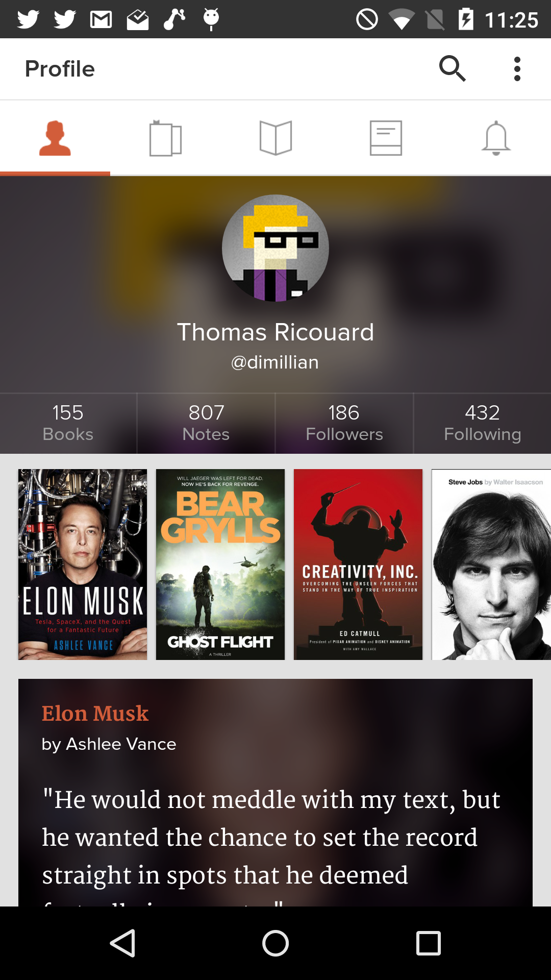
Task: Open the notes page tab icon
Action: [386, 138]
